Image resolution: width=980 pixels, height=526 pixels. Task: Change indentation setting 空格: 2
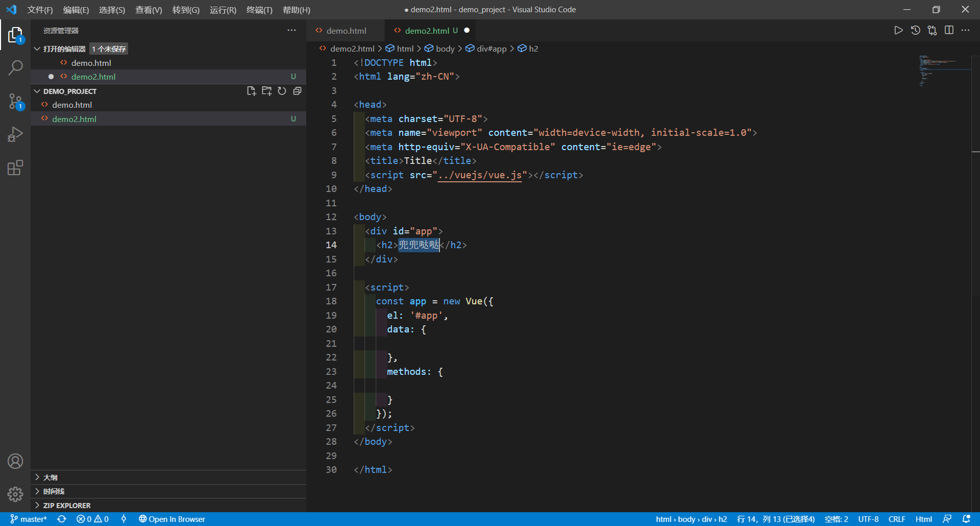tap(837, 519)
